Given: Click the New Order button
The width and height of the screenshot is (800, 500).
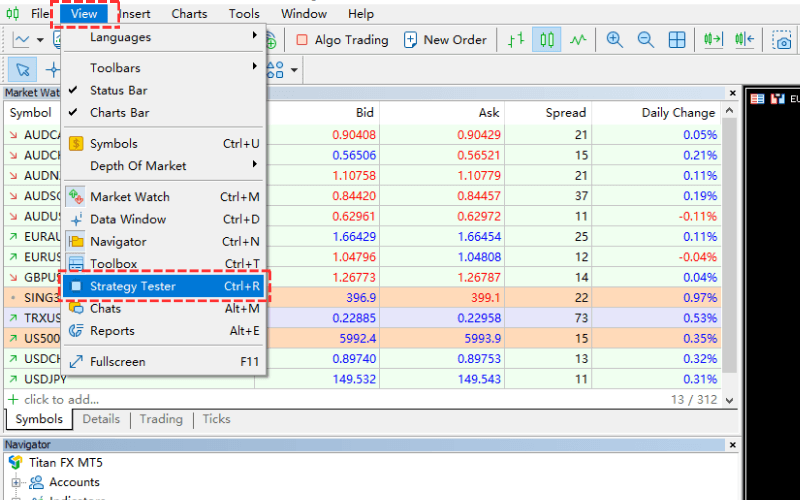Looking at the screenshot, I should tap(445, 40).
